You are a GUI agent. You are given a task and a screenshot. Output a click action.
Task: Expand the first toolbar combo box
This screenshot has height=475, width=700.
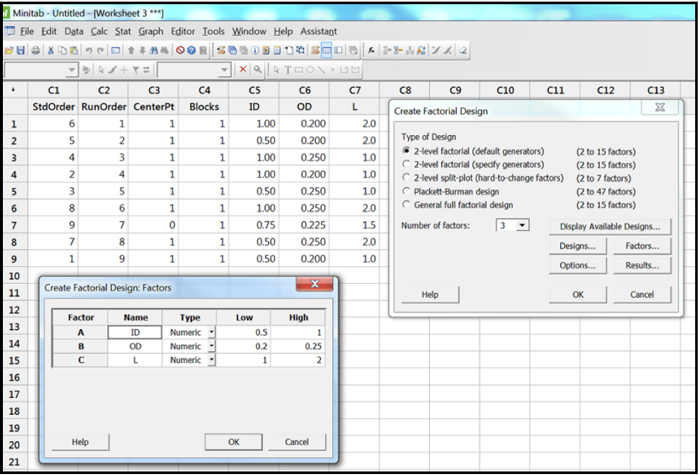pos(71,70)
